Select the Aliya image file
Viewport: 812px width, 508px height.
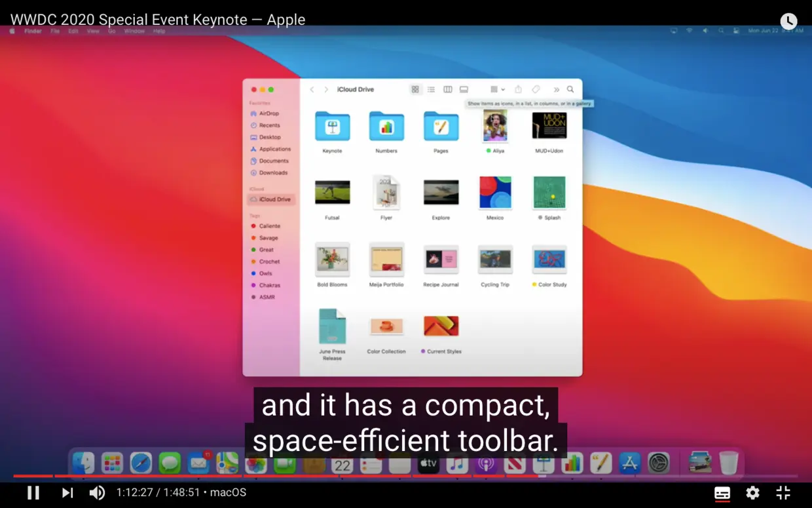tap(495, 126)
